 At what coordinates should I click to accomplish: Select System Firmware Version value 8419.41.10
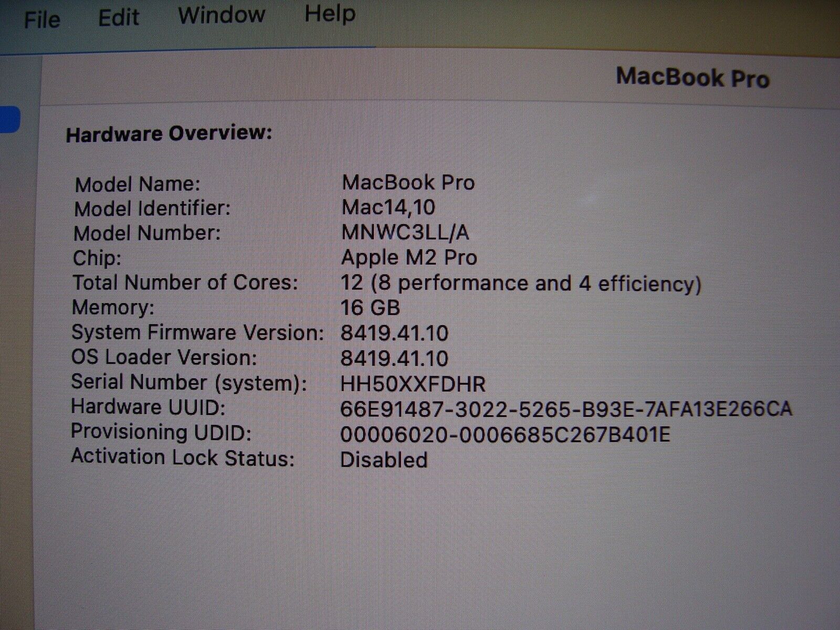click(x=394, y=333)
